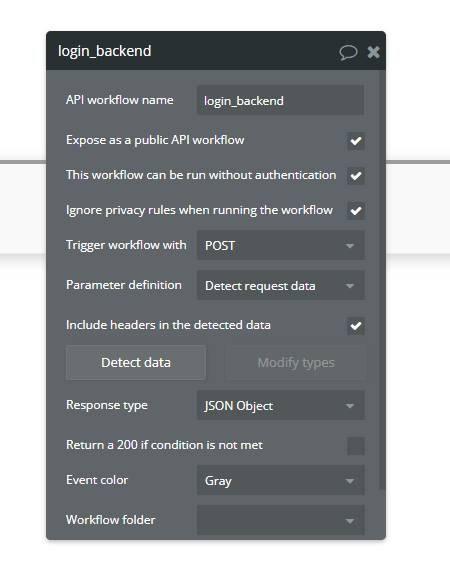Disable Ignore privacy rules checkbox

pyautogui.click(x=356, y=211)
